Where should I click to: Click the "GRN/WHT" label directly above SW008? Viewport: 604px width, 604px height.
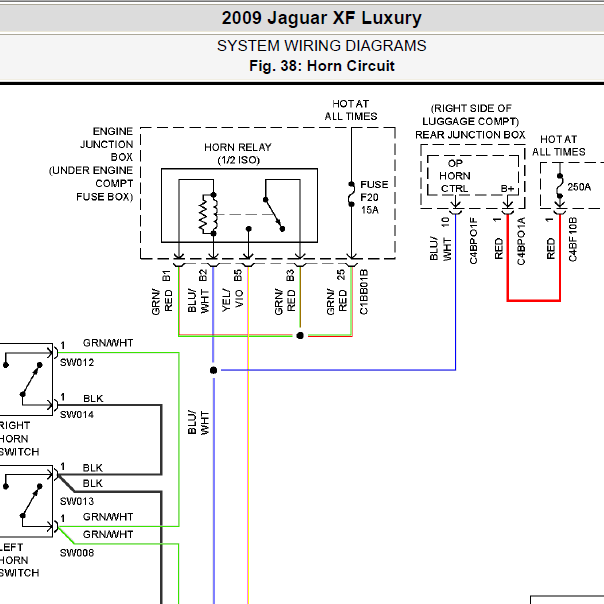[x=108, y=534]
